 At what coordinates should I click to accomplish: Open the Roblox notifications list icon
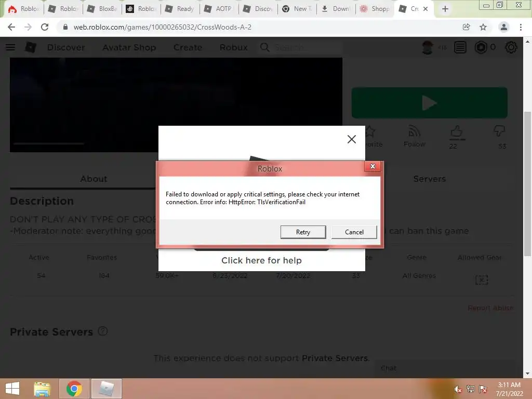point(460,47)
